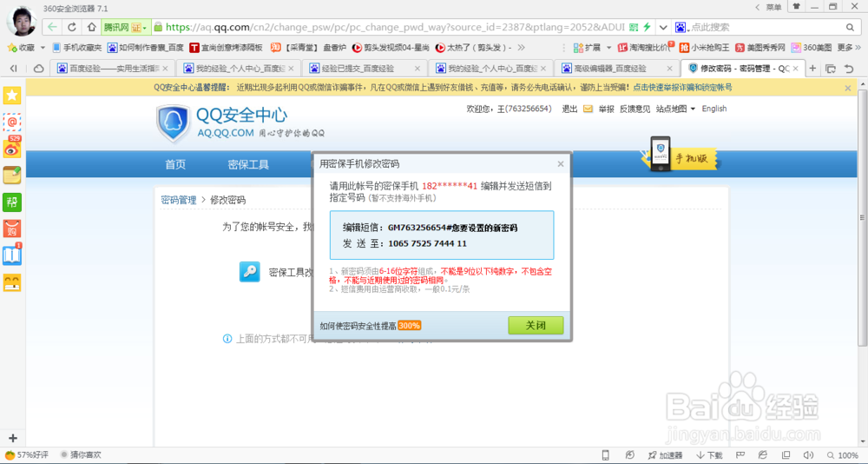This screenshot has height=464, width=868.
Task: Toggle the sound speaker icon in status bar
Action: point(807,455)
